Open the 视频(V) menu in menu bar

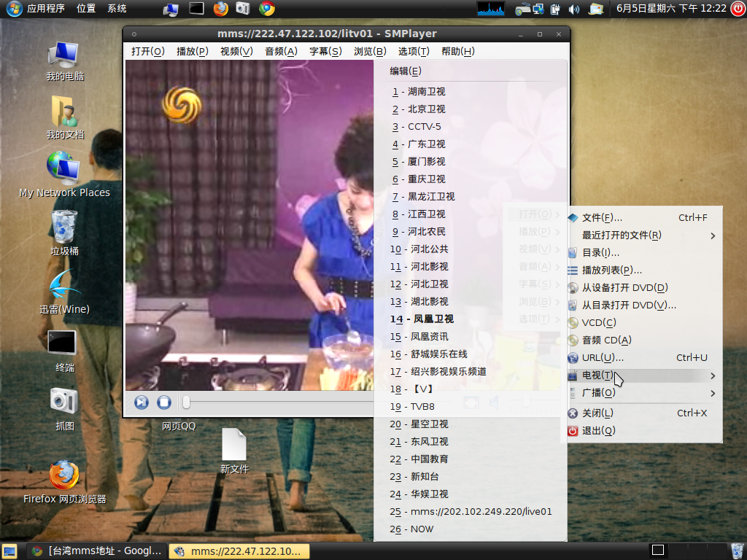pos(237,52)
